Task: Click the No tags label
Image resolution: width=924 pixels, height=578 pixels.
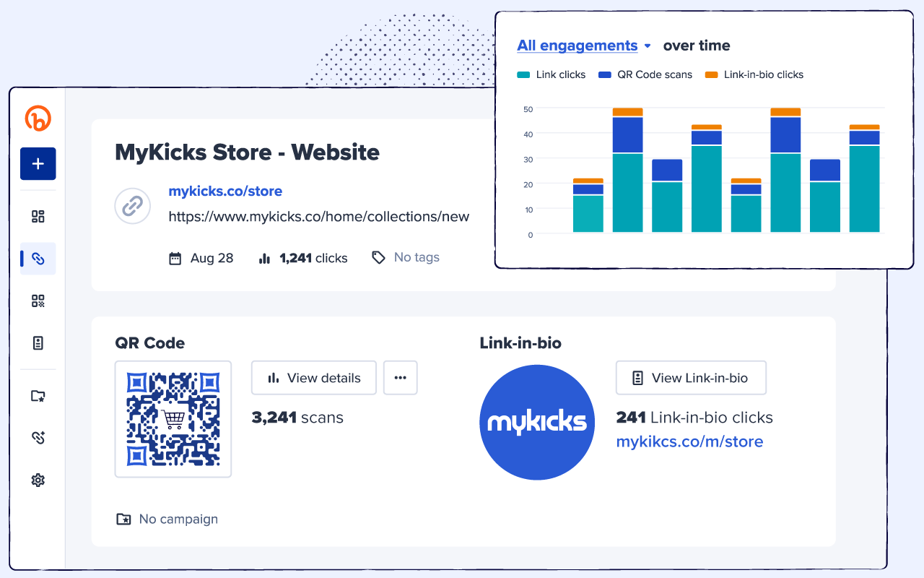Action: coord(417,257)
